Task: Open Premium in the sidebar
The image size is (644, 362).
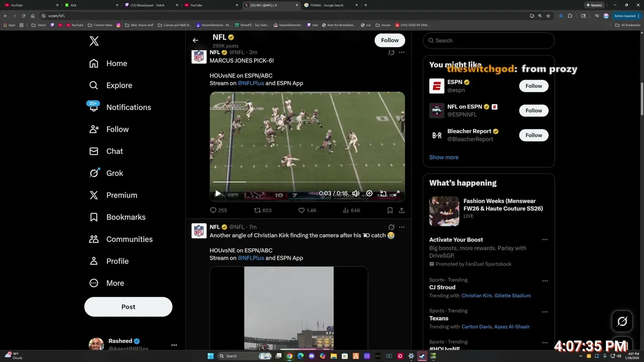Action: coord(113,195)
